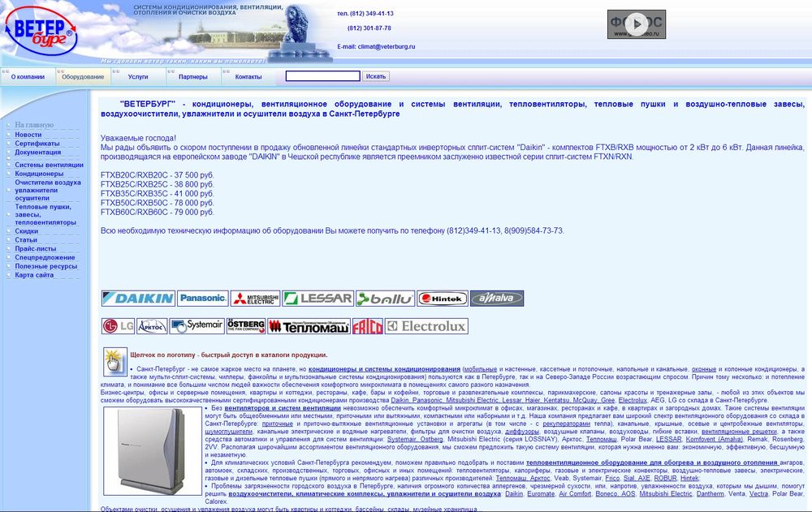This screenshot has width=812, height=512.
Task: Open the Hintek brand logo catalog
Action: click(443, 298)
